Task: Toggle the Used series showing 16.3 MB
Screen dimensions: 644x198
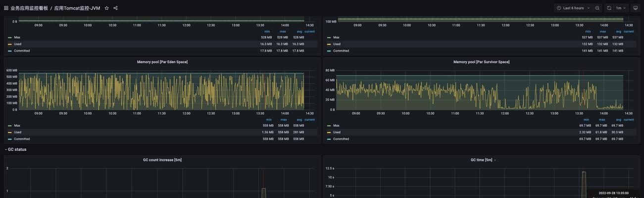Action: tap(18, 44)
